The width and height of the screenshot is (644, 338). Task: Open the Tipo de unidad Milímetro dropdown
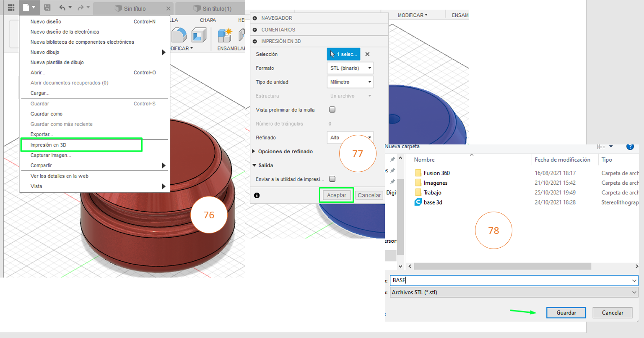(x=350, y=82)
